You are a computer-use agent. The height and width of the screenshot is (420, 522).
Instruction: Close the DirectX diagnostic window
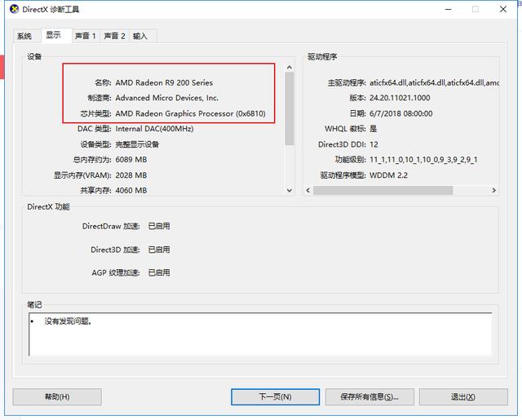click(x=503, y=9)
